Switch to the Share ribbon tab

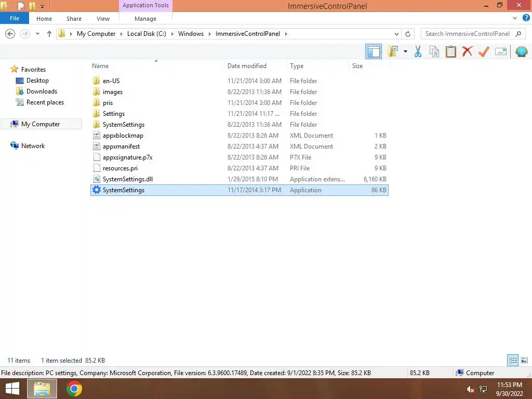pyautogui.click(x=74, y=19)
